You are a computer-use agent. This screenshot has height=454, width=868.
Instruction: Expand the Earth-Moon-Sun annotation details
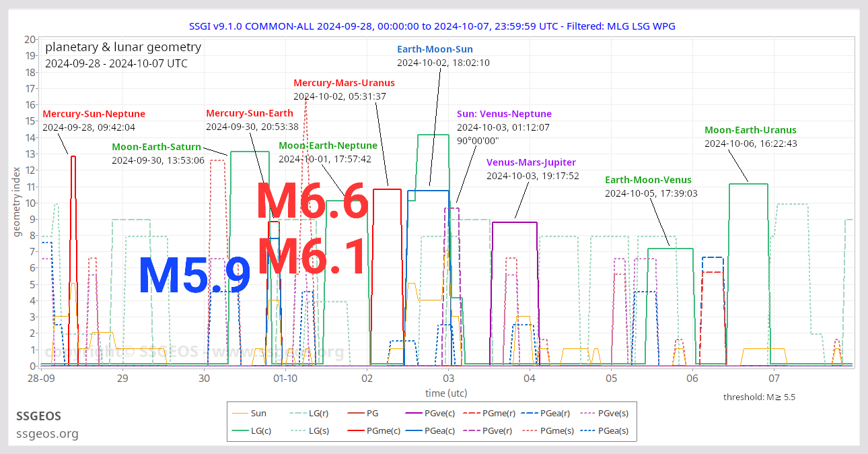coord(435,48)
